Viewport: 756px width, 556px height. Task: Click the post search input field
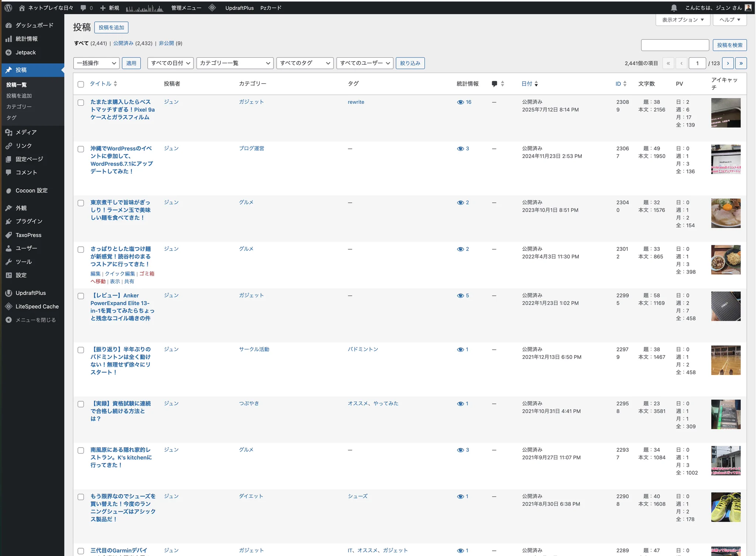(675, 45)
